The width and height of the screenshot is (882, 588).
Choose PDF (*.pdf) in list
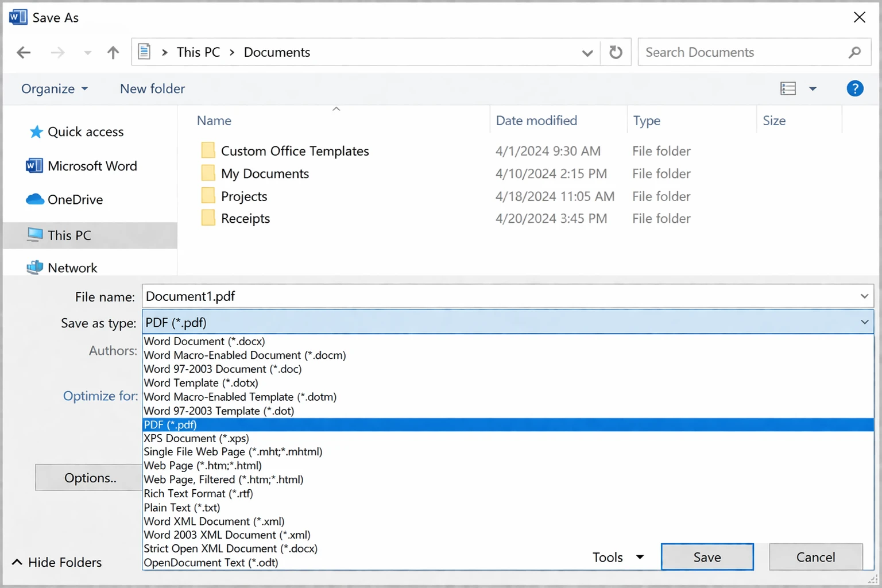(x=508, y=424)
